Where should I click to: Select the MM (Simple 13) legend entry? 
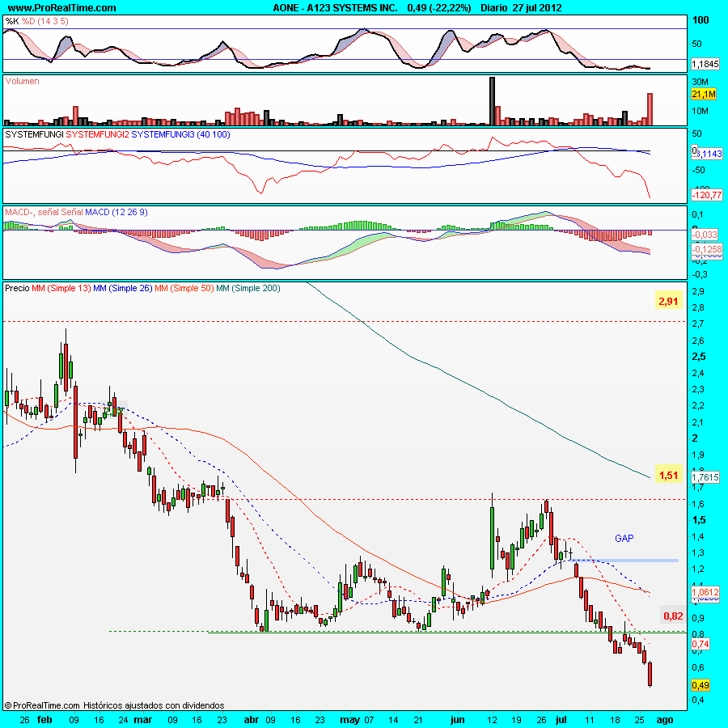pyautogui.click(x=61, y=288)
